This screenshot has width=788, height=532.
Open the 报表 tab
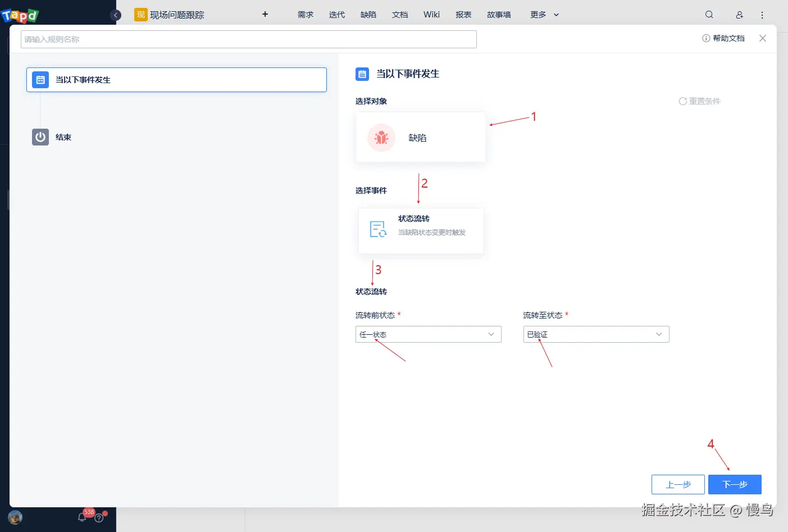coord(463,15)
